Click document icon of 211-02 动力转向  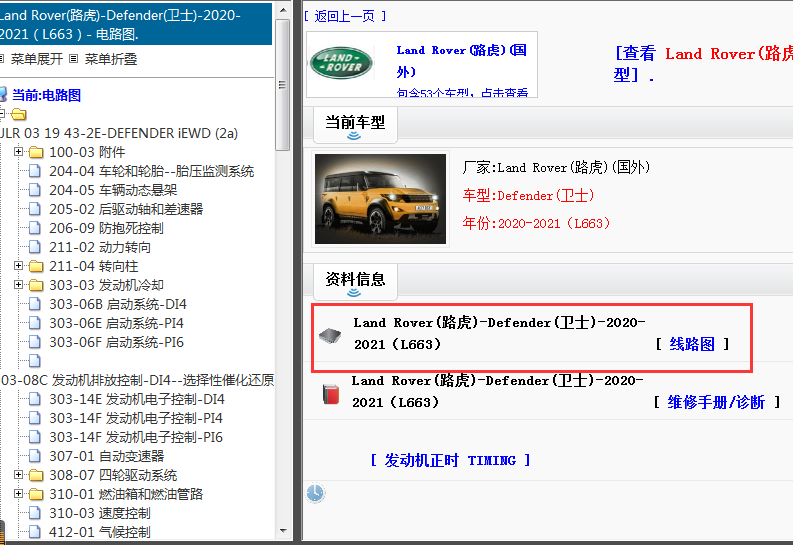pyautogui.click(x=35, y=247)
